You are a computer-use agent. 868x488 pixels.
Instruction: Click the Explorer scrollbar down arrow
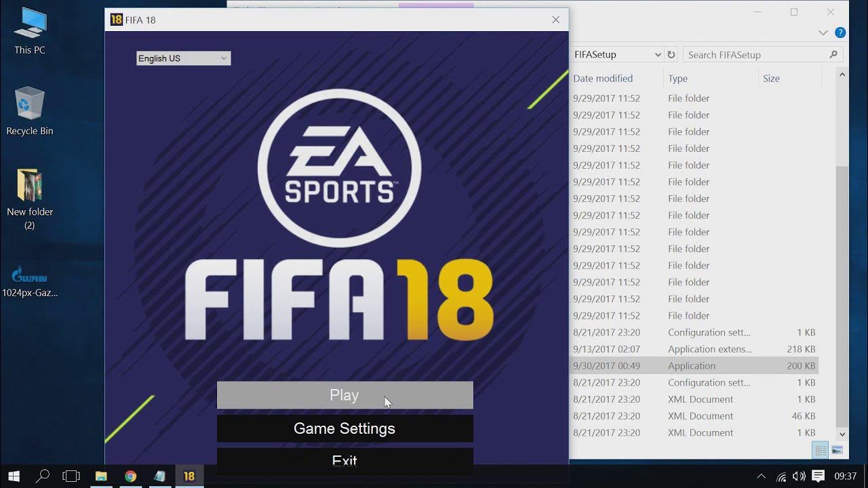tap(842, 434)
